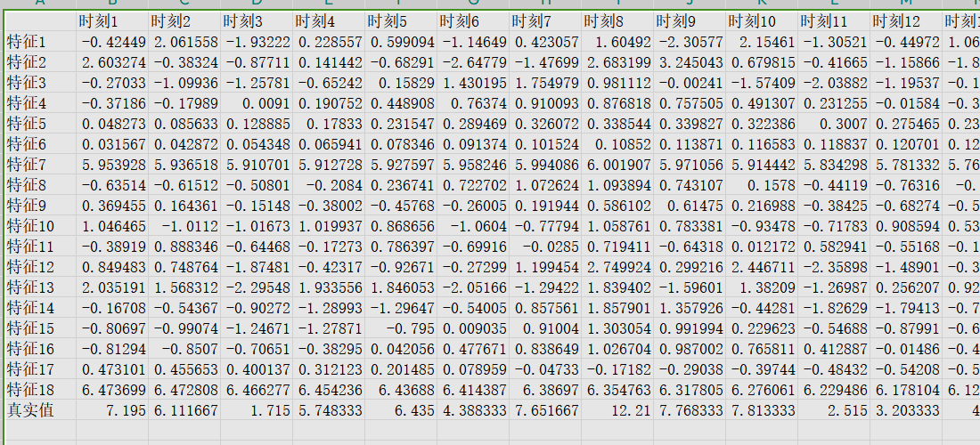The image size is (980, 445).
Task: Click the empty cell below 真实值
Action: 40,431
